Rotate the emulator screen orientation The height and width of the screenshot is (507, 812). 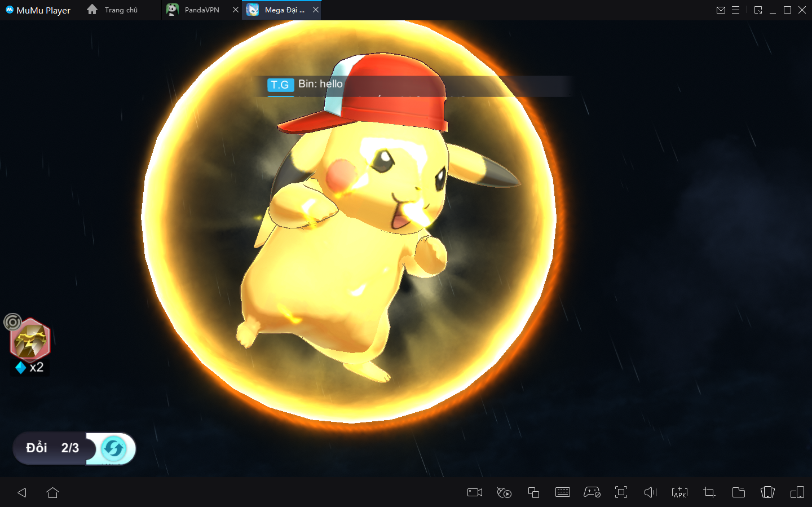(x=797, y=492)
